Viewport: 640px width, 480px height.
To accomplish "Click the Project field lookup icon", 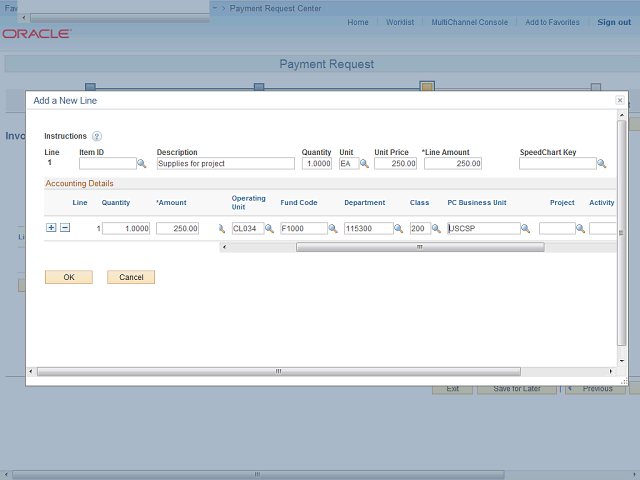I will coord(582,228).
